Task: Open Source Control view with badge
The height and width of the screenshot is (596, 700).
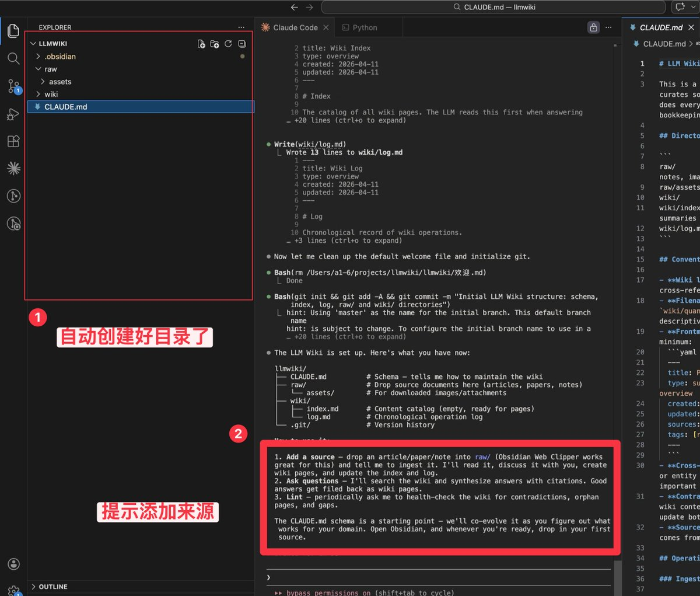Action: [13, 86]
